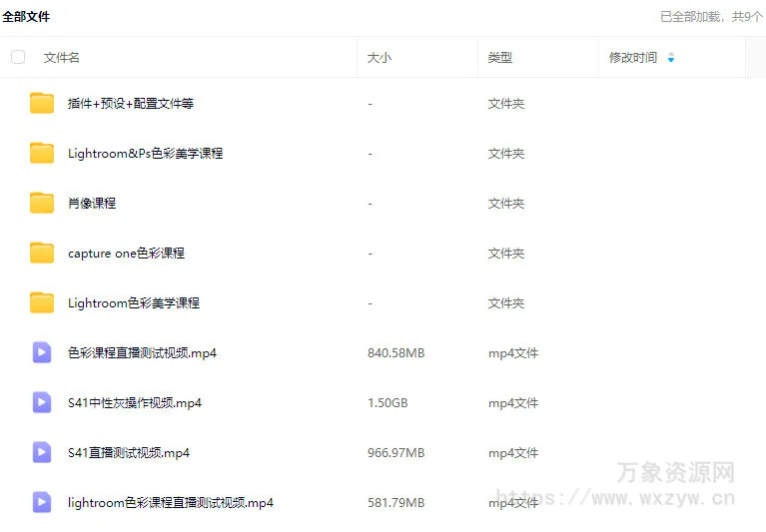The height and width of the screenshot is (532, 766).
Task: Click size value 581.79MB
Action: click(396, 503)
